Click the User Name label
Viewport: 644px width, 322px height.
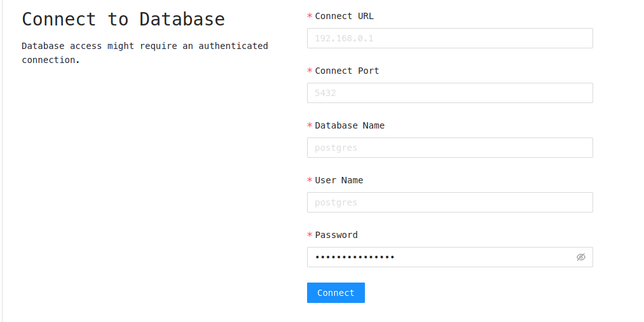tap(339, 180)
